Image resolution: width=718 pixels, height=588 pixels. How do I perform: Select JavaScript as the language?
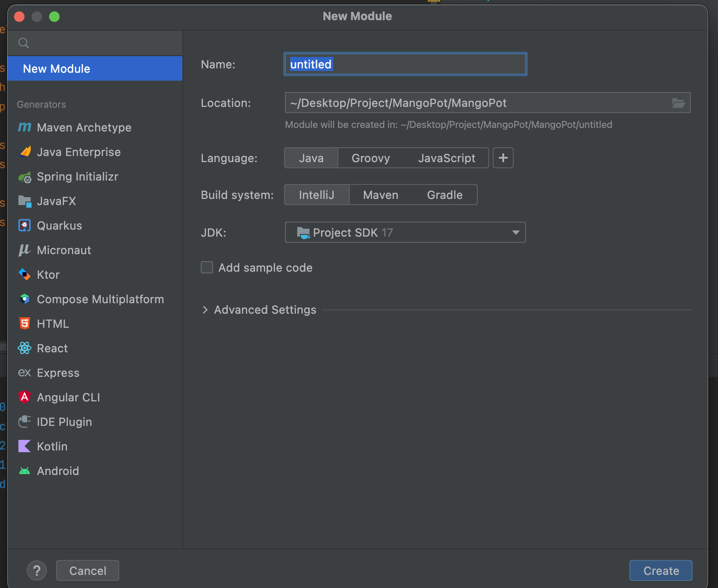click(447, 158)
